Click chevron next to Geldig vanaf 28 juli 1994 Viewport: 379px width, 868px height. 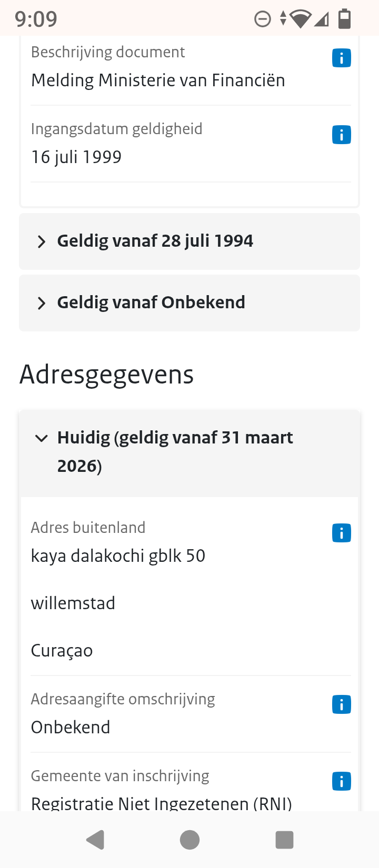[42, 242]
